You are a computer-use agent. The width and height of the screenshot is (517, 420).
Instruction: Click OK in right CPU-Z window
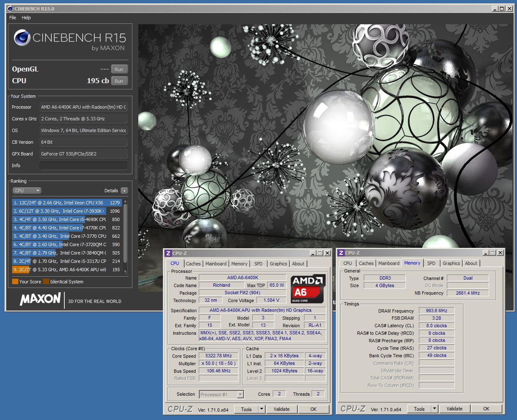click(487, 409)
